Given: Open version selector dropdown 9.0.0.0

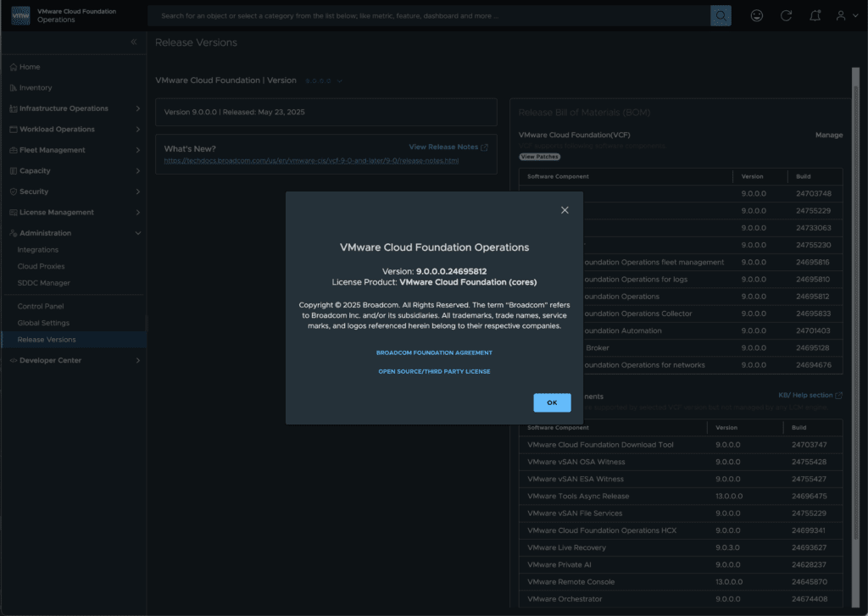Looking at the screenshot, I should [x=324, y=80].
